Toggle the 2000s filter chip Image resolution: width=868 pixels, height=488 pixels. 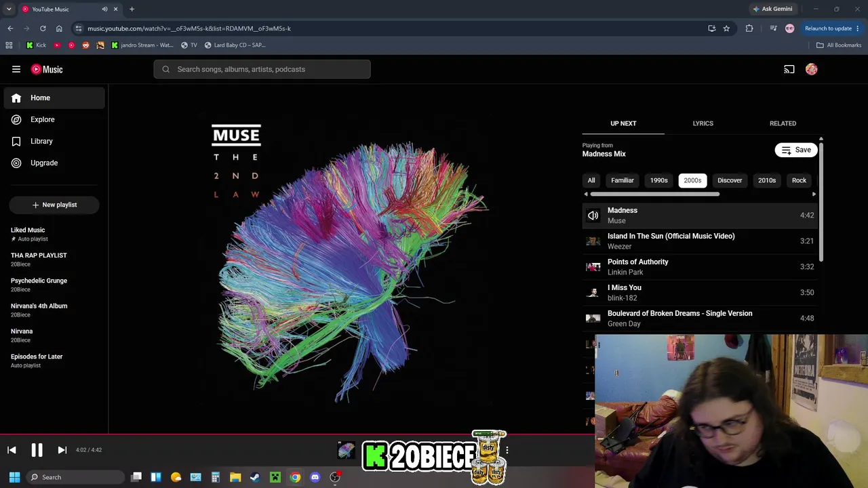pos(692,180)
